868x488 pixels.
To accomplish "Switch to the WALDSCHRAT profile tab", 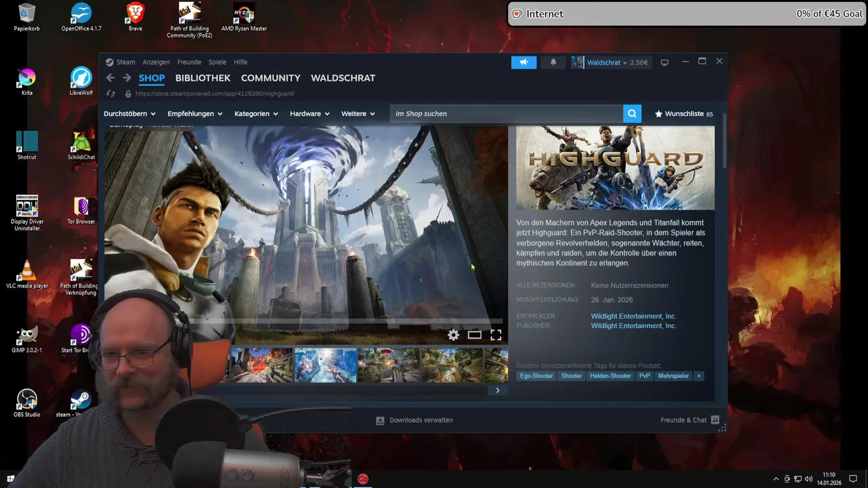I will coord(343,78).
